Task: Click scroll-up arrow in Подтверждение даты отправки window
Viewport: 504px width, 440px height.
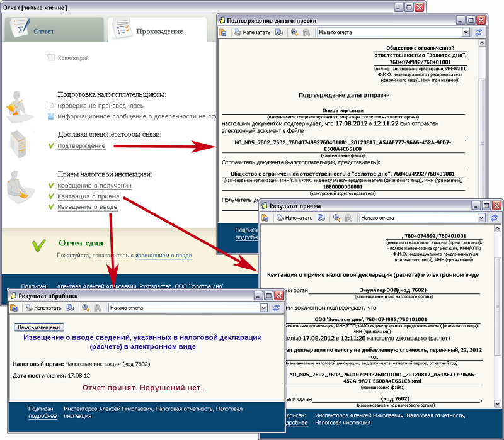Action: coord(481,43)
